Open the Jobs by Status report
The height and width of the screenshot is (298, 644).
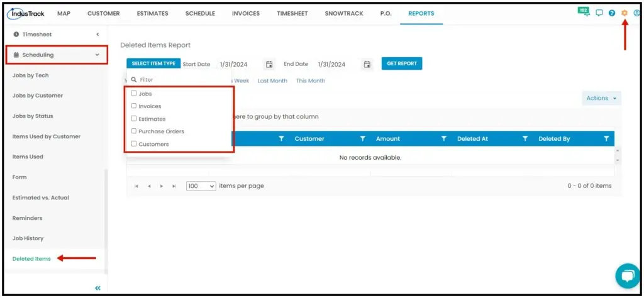coord(33,116)
